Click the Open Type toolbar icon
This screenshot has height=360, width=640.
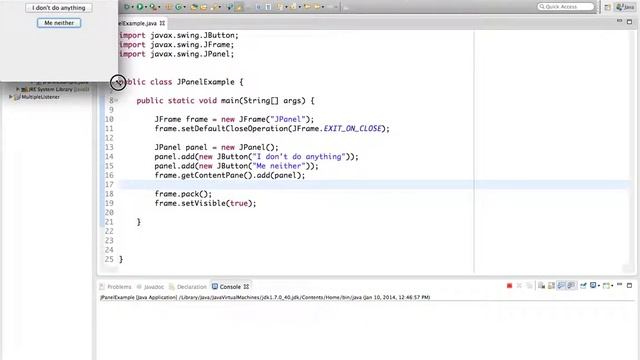pos(194,7)
